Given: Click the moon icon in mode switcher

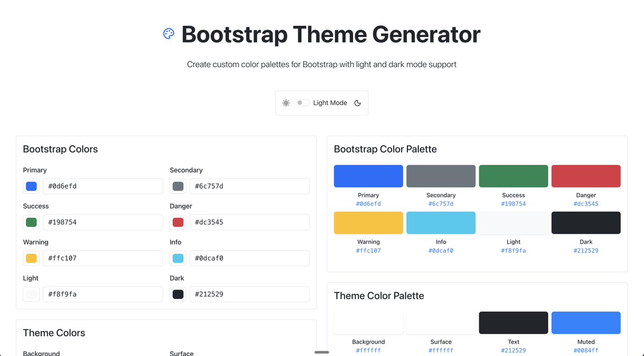Looking at the screenshot, I should (358, 103).
